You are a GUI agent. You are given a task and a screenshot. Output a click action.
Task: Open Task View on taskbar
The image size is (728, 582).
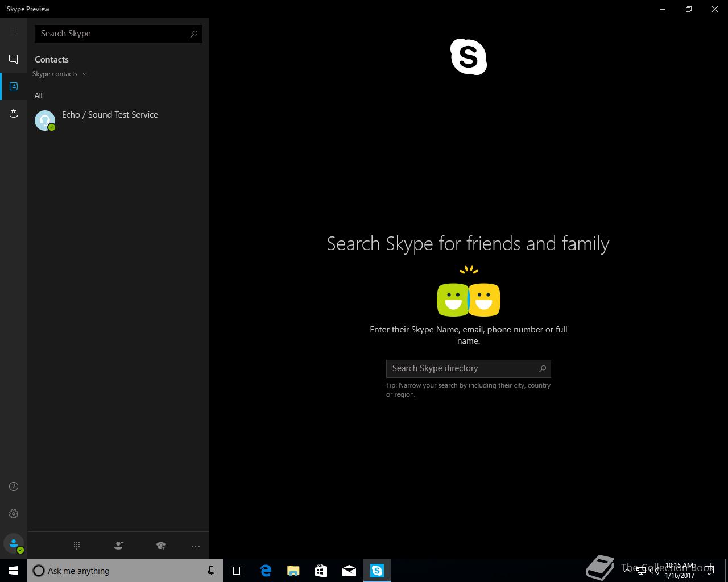point(237,571)
